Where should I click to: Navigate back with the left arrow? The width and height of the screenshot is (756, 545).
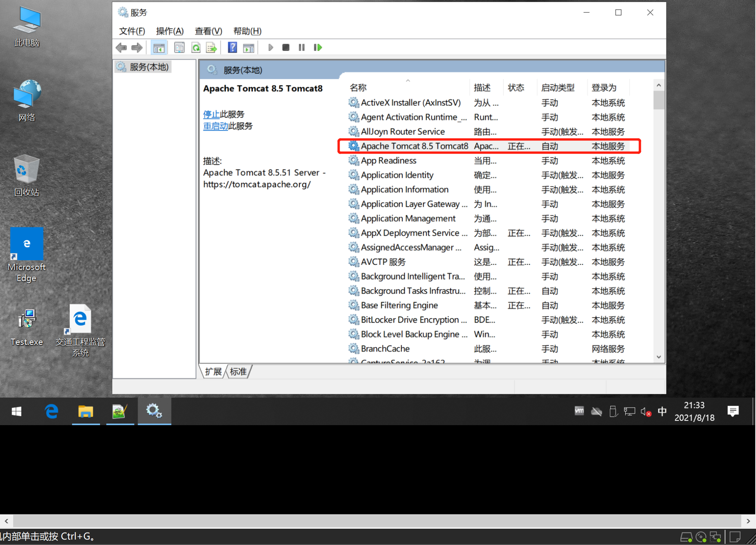(x=121, y=47)
